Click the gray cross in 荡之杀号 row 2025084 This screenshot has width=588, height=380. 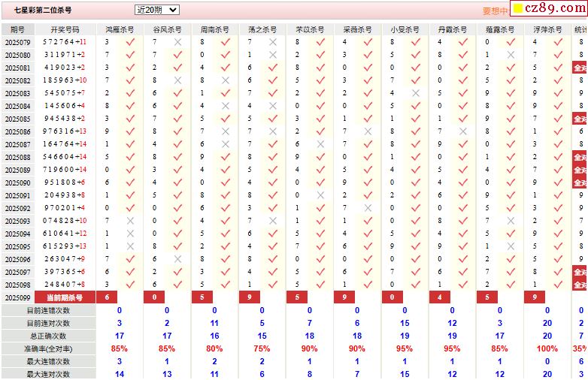pos(273,106)
